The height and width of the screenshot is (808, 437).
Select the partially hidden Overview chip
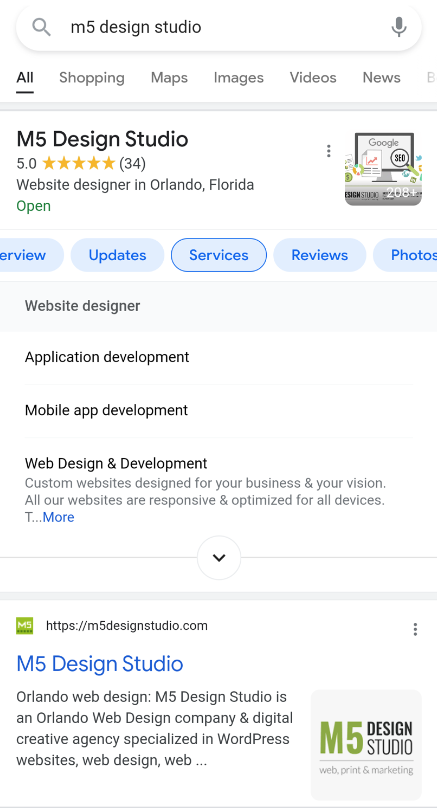click(31, 255)
